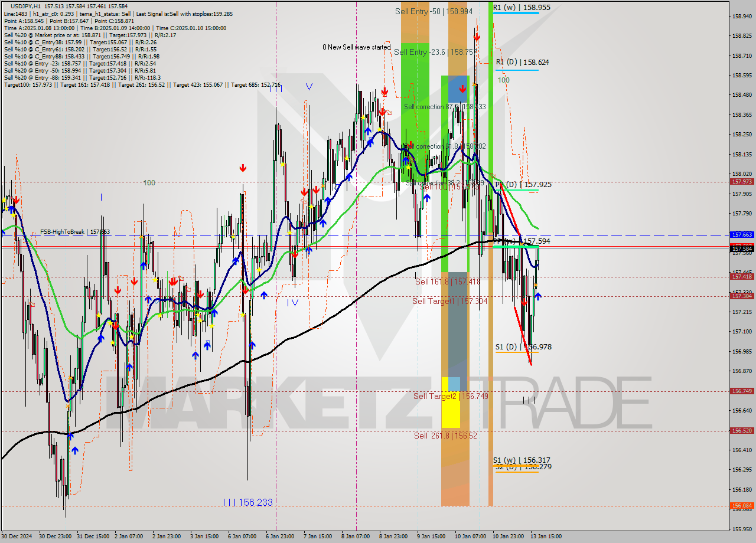This screenshot has height=543, width=756.
Task: Click the red 157.973 price tag
Action: coord(742,182)
